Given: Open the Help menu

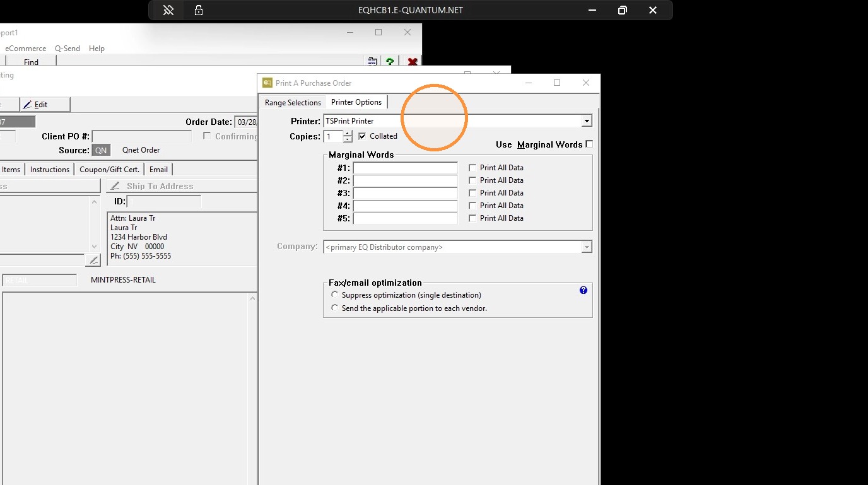Looking at the screenshot, I should [97, 49].
